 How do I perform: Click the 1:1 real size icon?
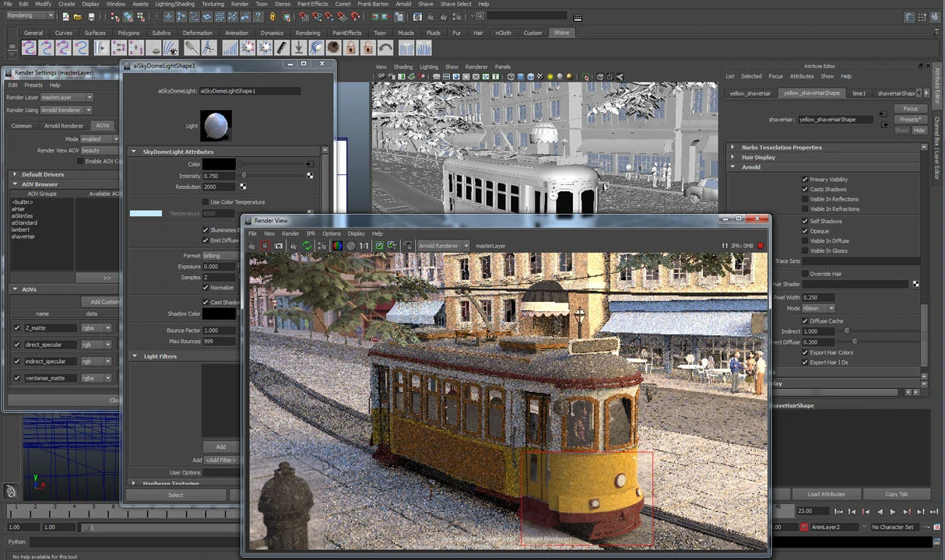tap(364, 246)
